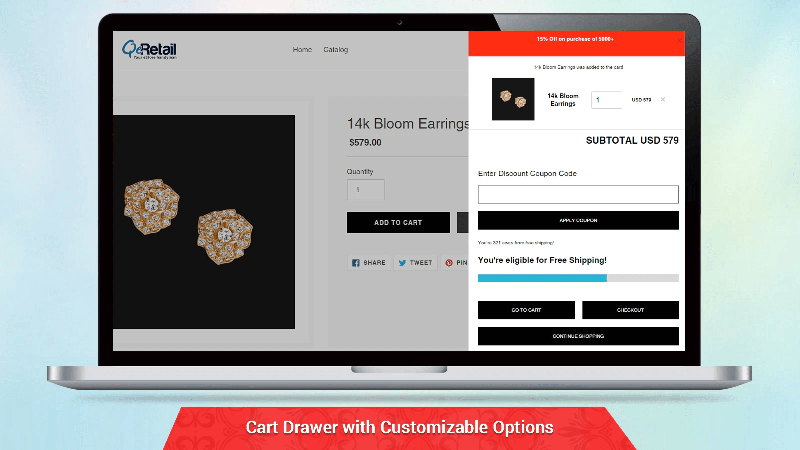Click the discount coupon code field
800x450 pixels.
[578, 194]
